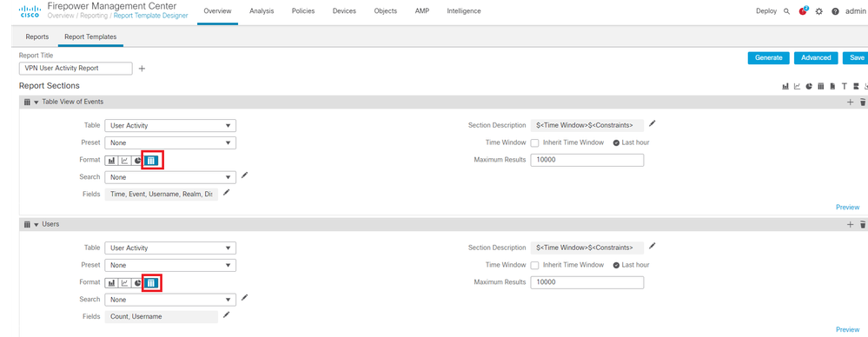Viewport: 868px width, 337px height.
Task: Open the help question mark icon
Action: point(835,11)
